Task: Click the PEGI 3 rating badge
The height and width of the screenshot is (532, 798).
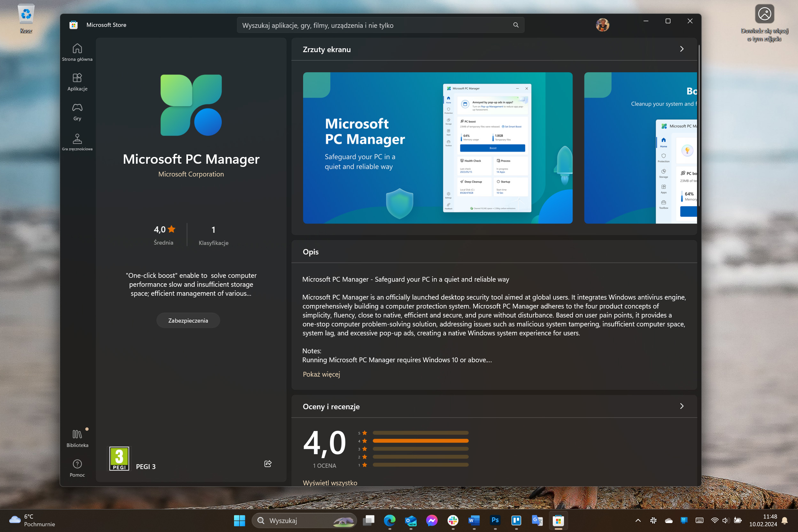Action: pyautogui.click(x=119, y=458)
